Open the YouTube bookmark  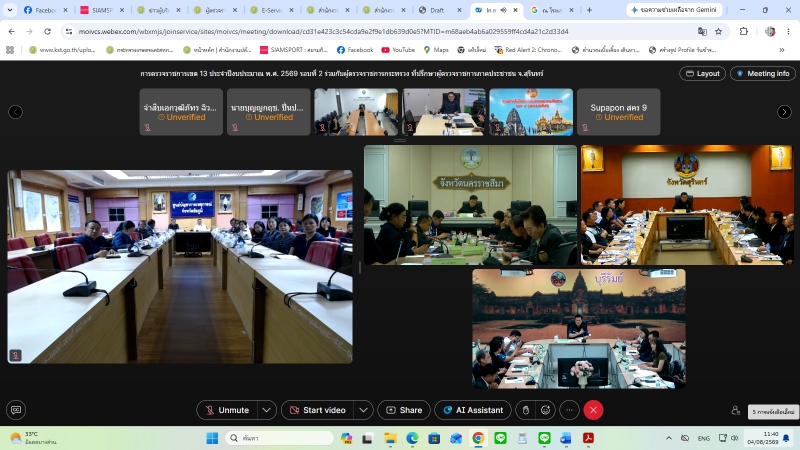398,50
